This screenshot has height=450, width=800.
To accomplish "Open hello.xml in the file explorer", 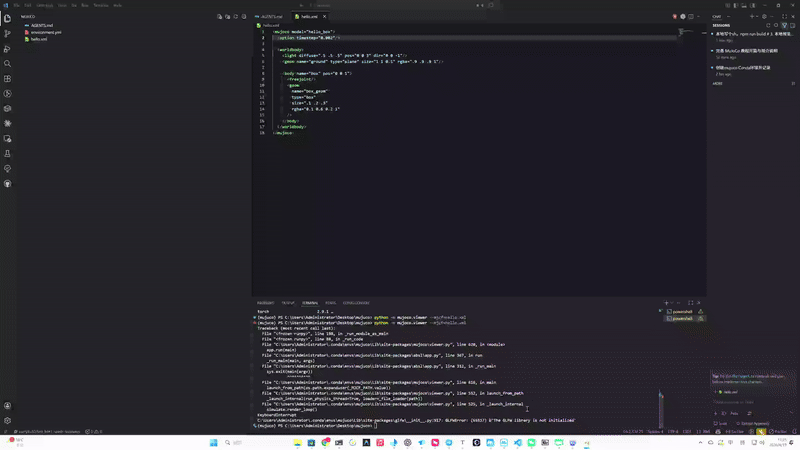I will point(38,39).
